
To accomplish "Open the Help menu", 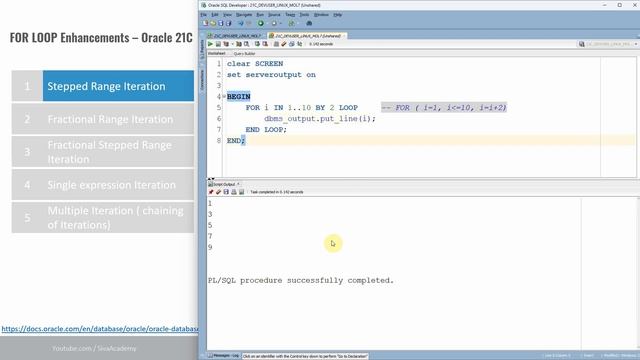I will tap(338, 15).
